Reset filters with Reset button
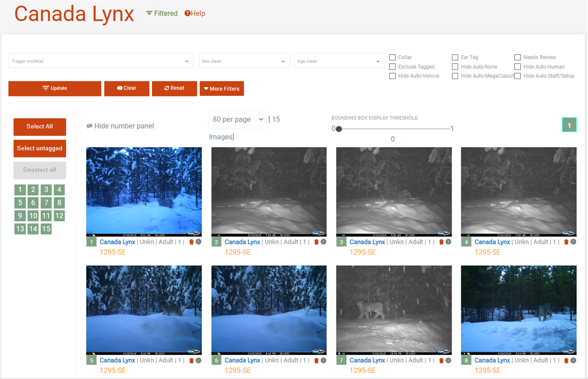The height and width of the screenshot is (379, 588). (x=174, y=88)
